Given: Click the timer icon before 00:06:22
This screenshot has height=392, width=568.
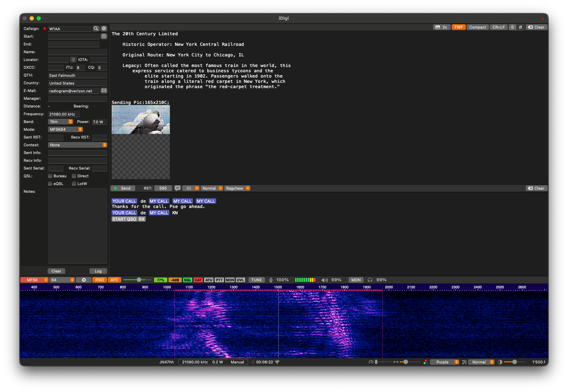Looking at the screenshot, I should point(253,362).
